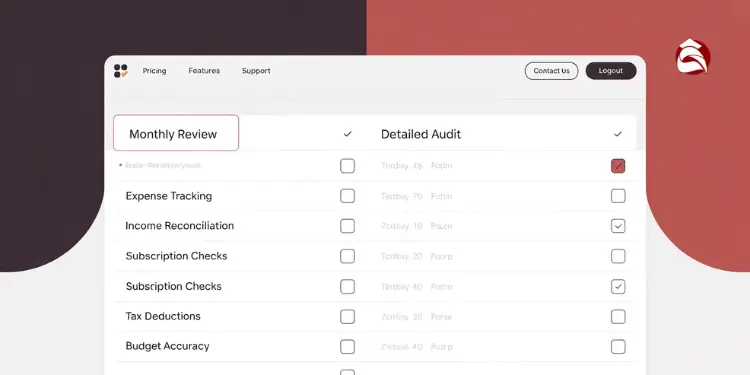Toggle the red checked Detailed Audit checkbox
750x375 pixels.
(x=618, y=166)
